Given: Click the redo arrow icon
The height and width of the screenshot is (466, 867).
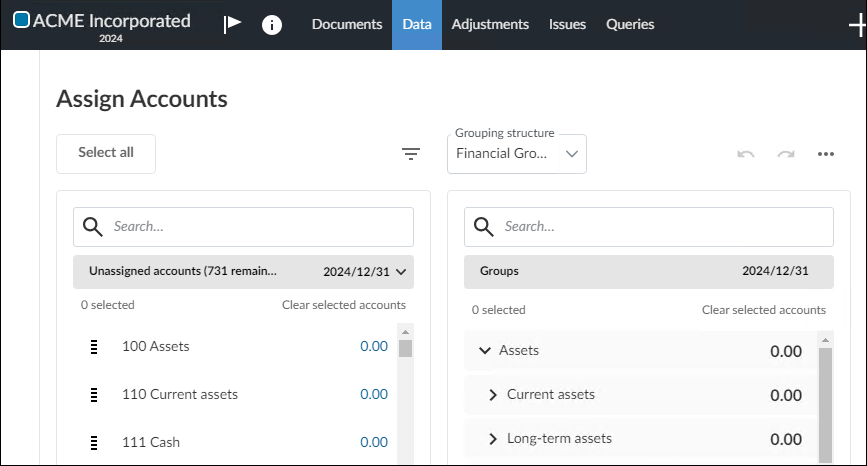Looking at the screenshot, I should click(786, 154).
